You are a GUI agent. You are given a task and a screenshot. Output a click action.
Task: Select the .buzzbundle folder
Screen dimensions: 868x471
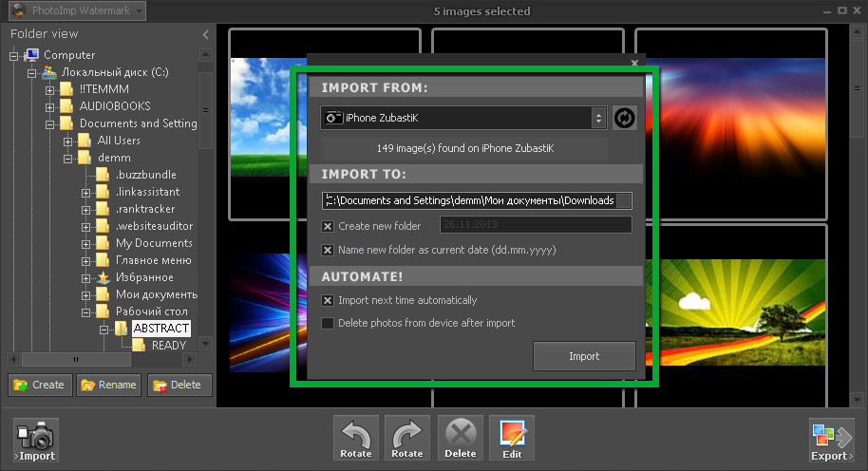[146, 175]
